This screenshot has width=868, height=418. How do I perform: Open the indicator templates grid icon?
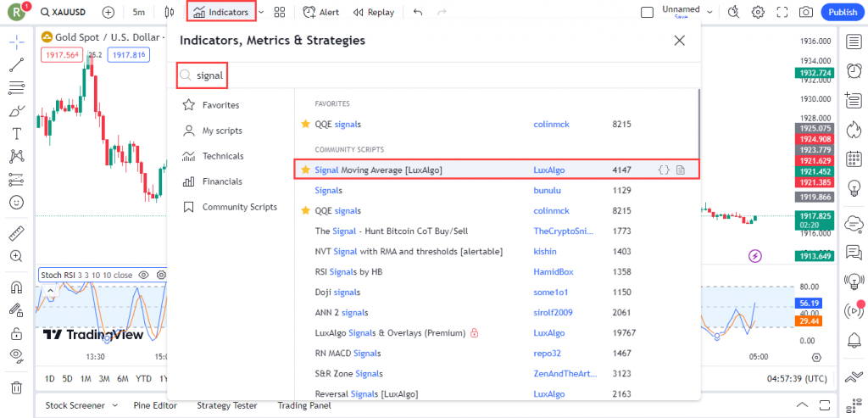tap(280, 12)
